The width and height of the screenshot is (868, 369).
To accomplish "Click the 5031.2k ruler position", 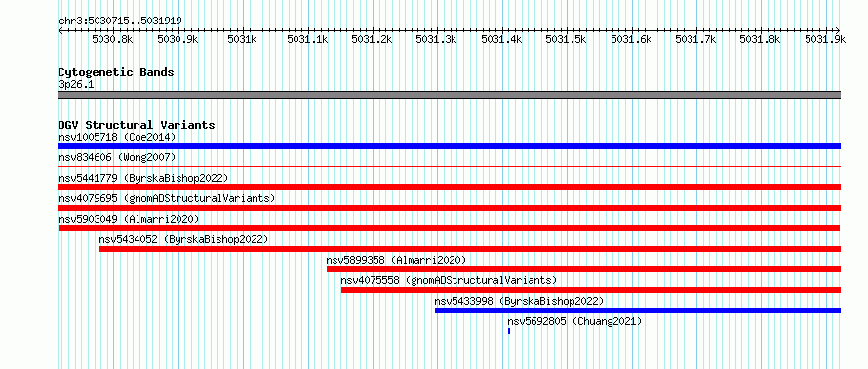I will (372, 39).
